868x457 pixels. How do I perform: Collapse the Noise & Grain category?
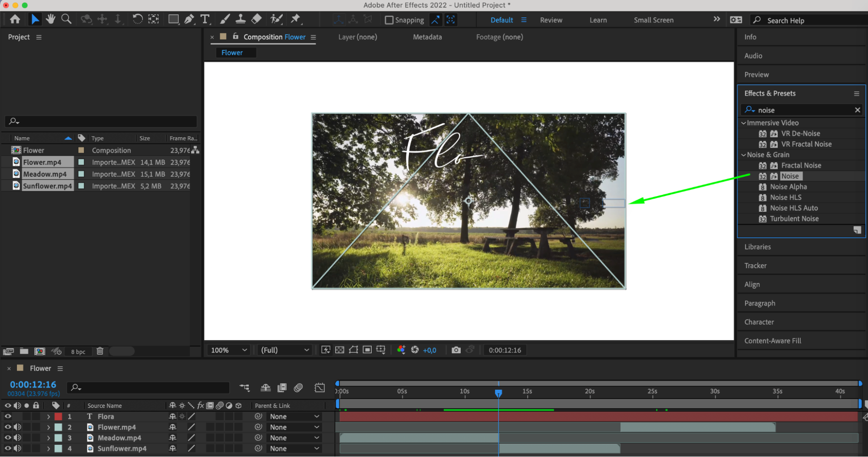743,155
